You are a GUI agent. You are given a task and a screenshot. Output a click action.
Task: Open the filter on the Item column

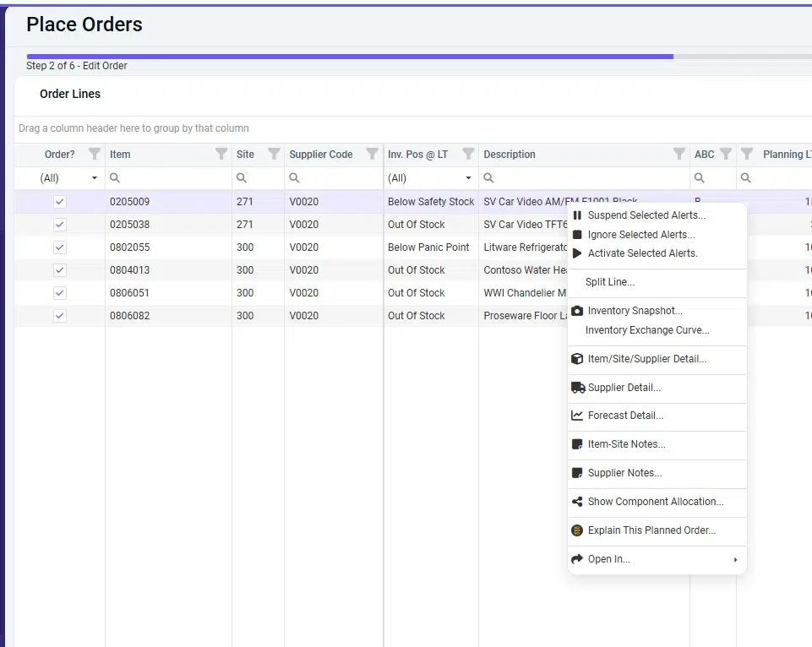[221, 154]
